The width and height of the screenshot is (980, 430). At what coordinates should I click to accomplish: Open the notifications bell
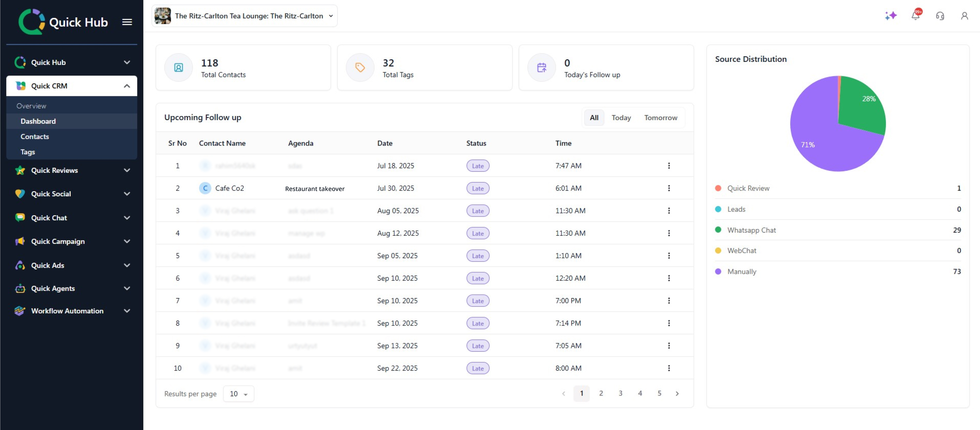point(915,16)
